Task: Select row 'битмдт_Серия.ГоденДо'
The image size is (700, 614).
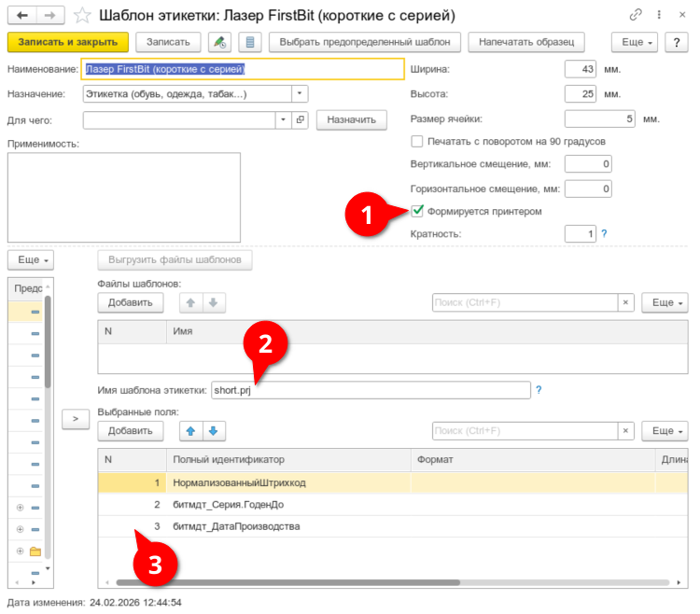Action: point(392,504)
